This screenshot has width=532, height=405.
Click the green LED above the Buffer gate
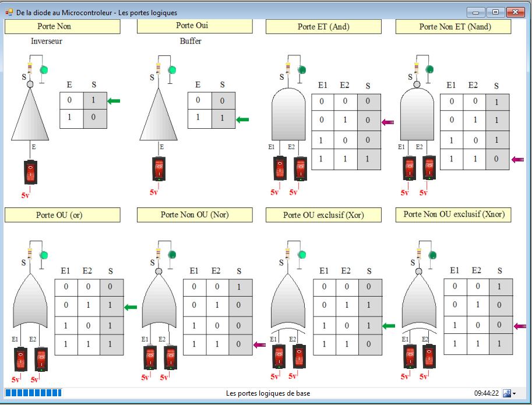coord(172,70)
